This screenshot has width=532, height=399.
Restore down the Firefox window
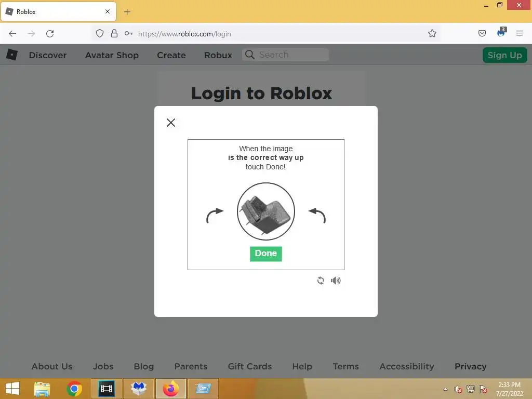tap(499, 5)
